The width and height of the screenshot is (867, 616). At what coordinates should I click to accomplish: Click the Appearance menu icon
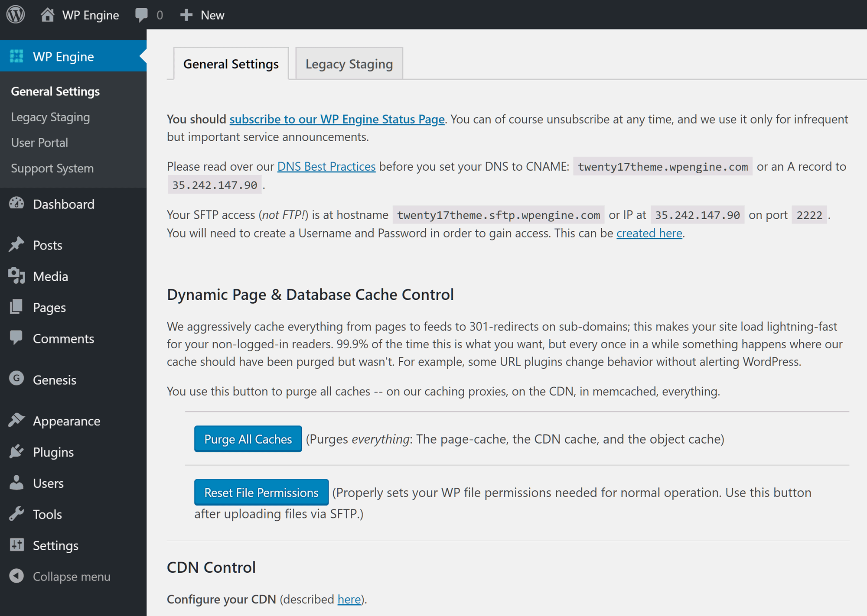click(17, 420)
